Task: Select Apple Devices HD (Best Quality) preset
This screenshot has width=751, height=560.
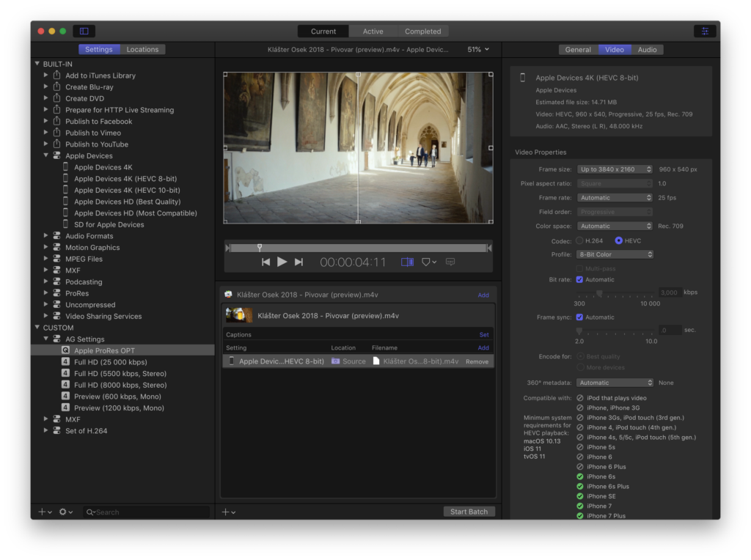Action: pos(128,202)
